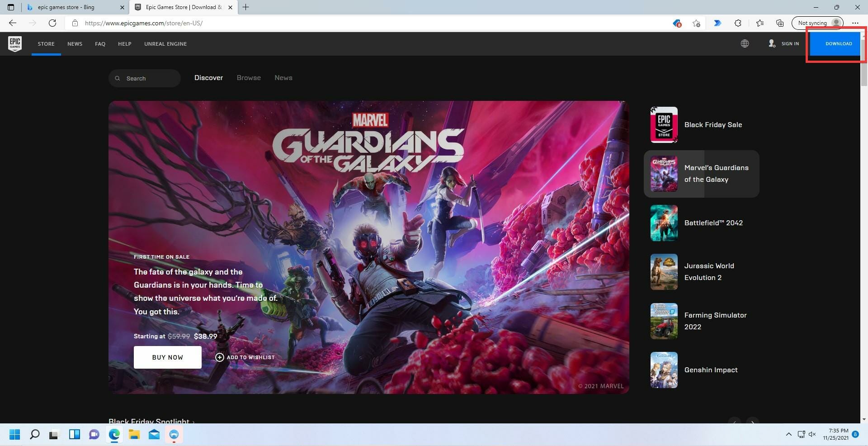Open a new browser tab
868x446 pixels.
click(x=245, y=7)
